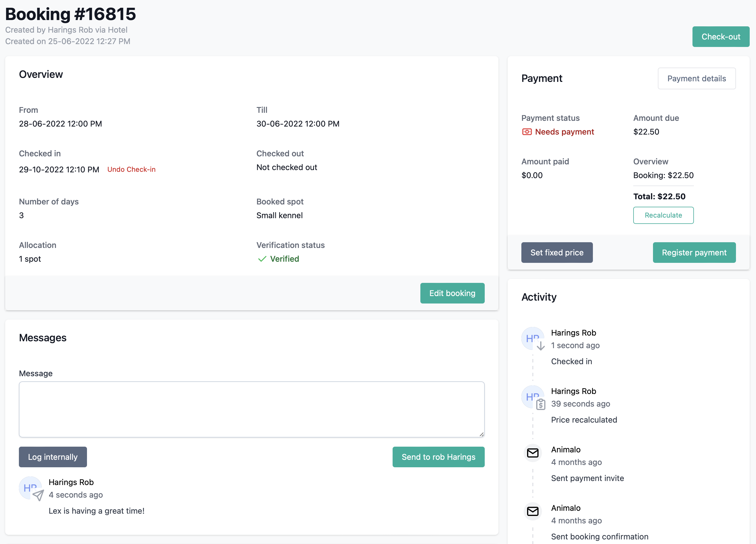Click the HR avatar beside the Checked in activity
The width and height of the screenshot is (756, 544).
(x=532, y=338)
